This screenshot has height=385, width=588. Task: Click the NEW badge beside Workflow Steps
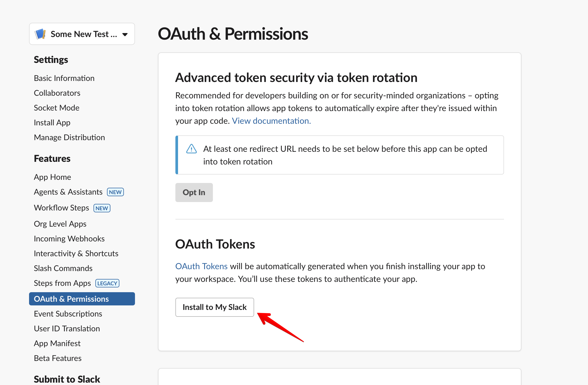[x=102, y=208]
